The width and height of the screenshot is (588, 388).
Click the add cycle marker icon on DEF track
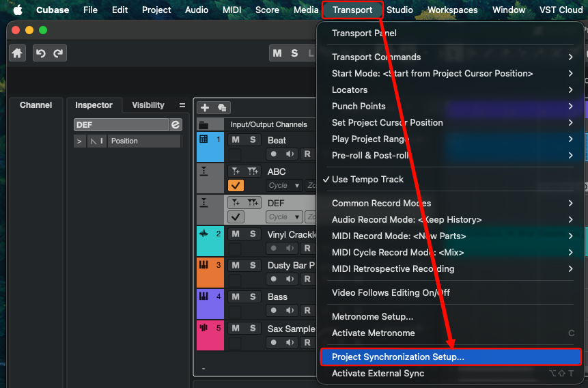pos(253,203)
